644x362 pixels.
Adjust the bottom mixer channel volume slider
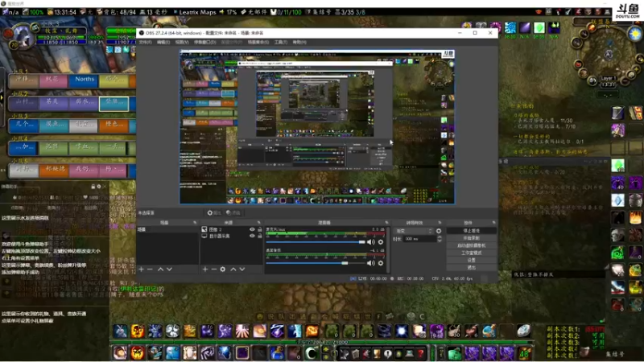pyautogui.click(x=316, y=263)
